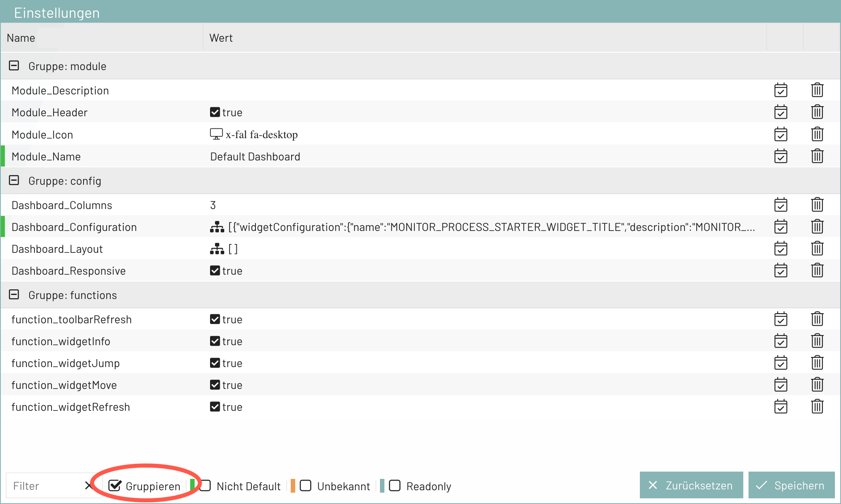Click the Name column header
Image resolution: width=841 pixels, height=504 pixels.
[21, 38]
